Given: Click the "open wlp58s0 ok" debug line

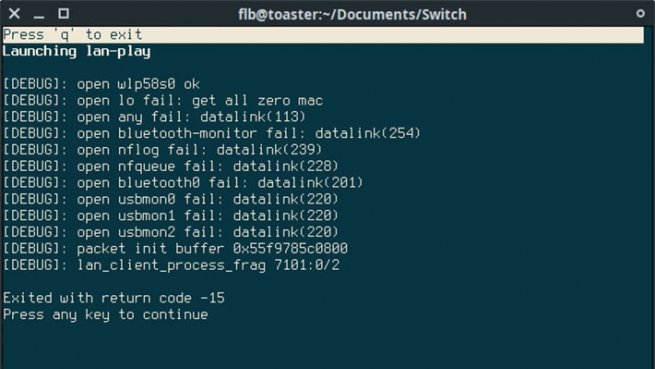Looking at the screenshot, I should [101, 84].
